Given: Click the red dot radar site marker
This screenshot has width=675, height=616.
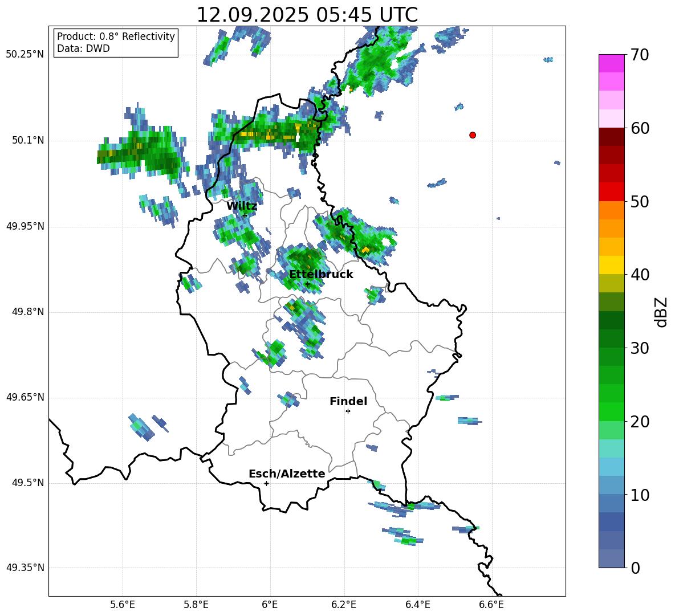Looking at the screenshot, I should (x=473, y=135).
